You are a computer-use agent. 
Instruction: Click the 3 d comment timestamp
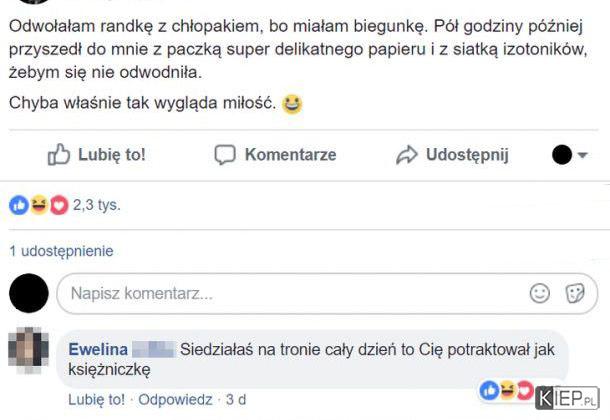pyautogui.click(x=236, y=399)
